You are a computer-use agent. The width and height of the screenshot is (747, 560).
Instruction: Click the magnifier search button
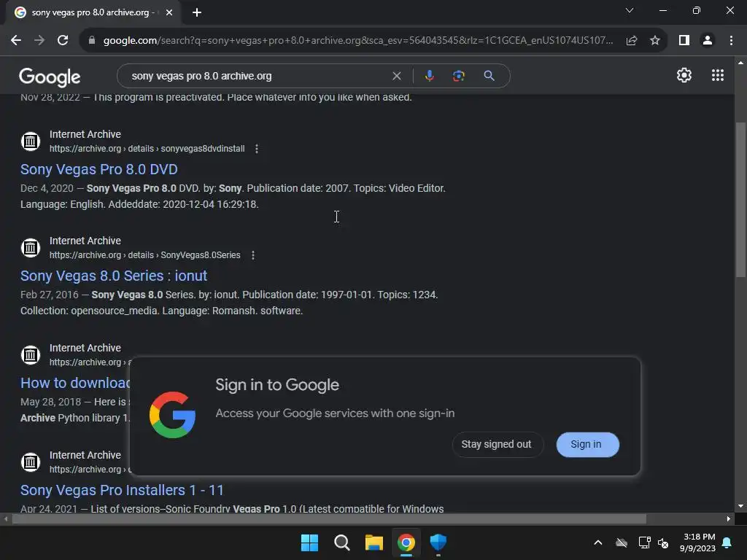click(489, 76)
